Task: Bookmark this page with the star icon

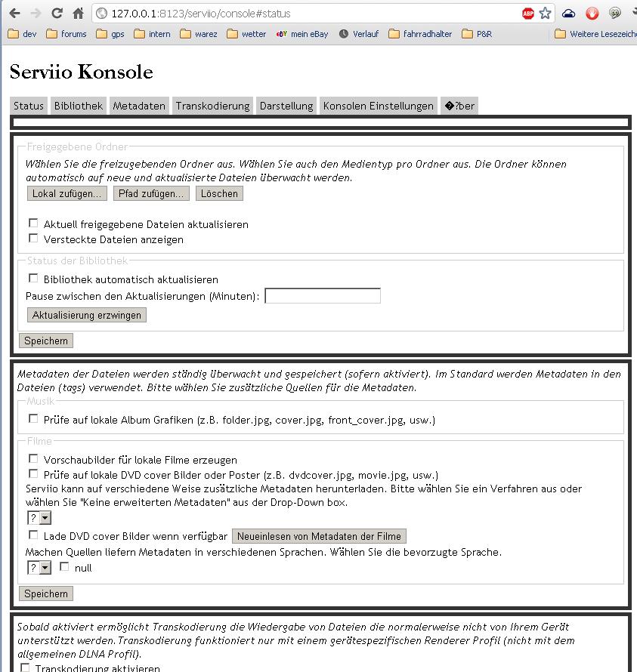Action: pyautogui.click(x=546, y=14)
